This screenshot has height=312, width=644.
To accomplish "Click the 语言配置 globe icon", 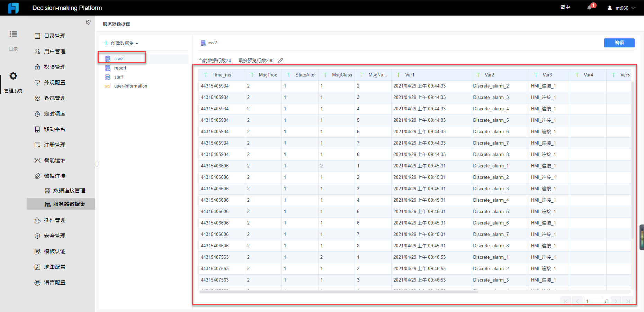I will tap(37, 283).
